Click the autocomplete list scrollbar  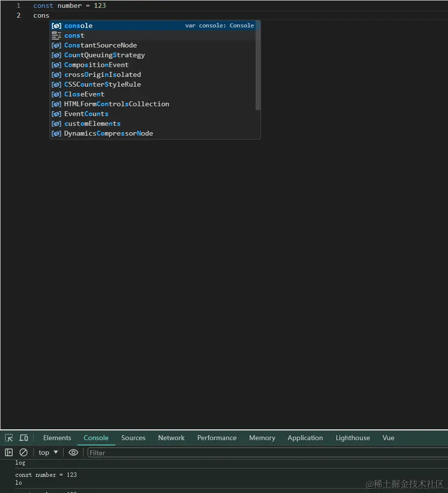(258, 66)
